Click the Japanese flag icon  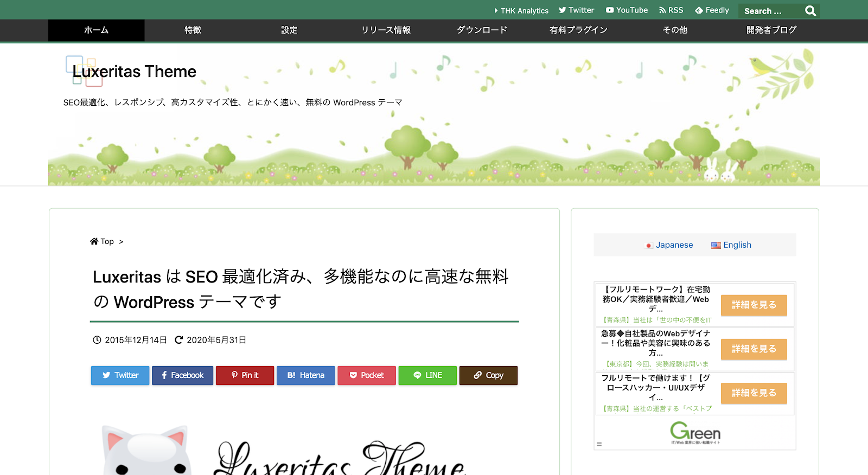coord(649,245)
